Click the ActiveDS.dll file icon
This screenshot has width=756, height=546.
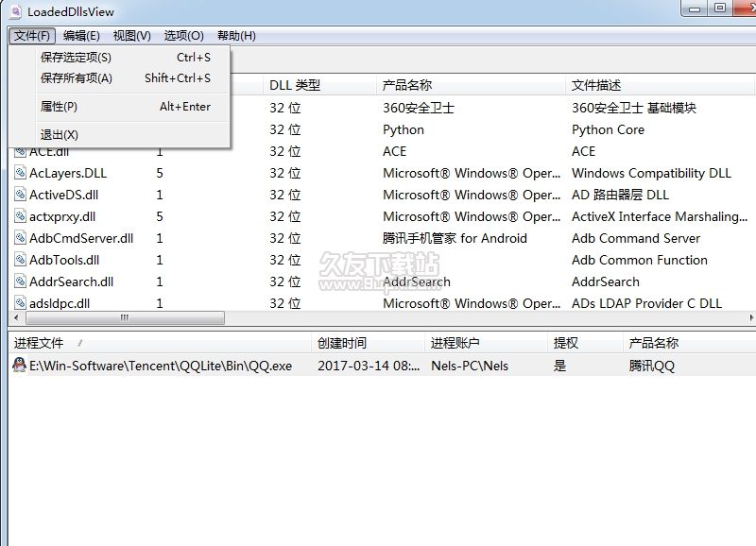20,195
